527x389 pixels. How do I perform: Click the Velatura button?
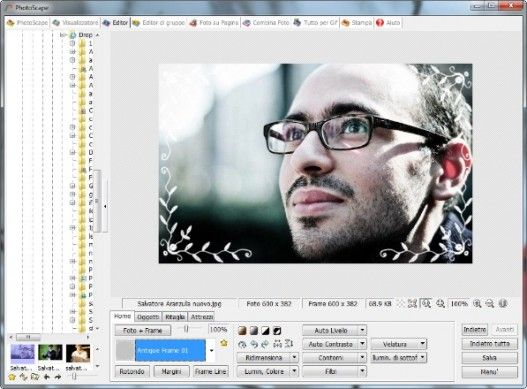coord(395,344)
